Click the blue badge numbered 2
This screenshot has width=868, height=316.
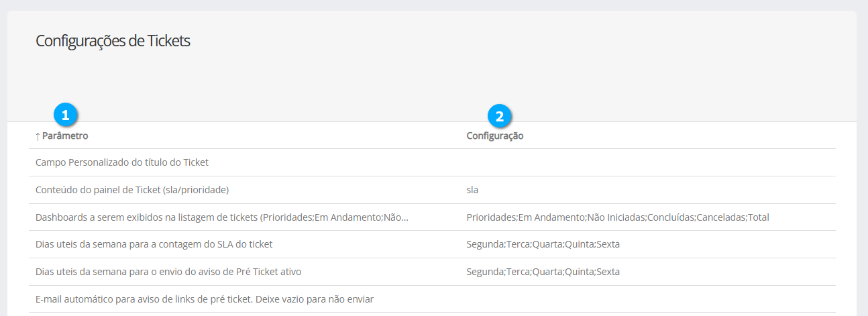point(498,116)
